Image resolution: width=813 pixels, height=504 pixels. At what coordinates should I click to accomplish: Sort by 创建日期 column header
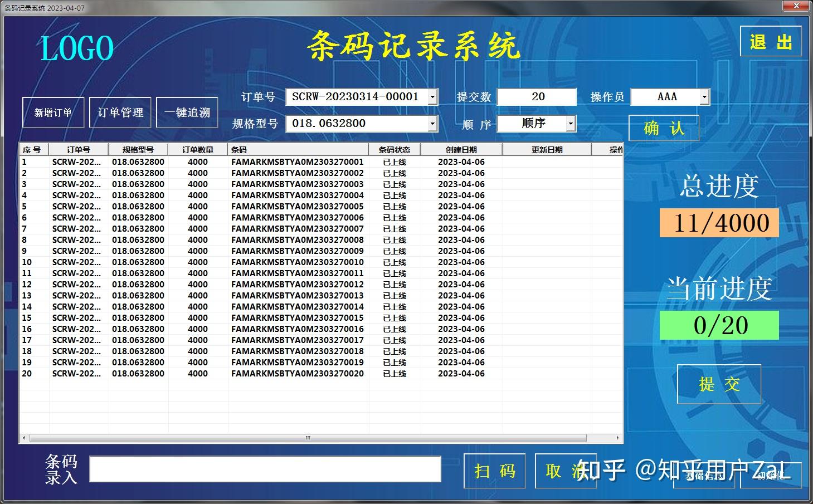point(461,149)
